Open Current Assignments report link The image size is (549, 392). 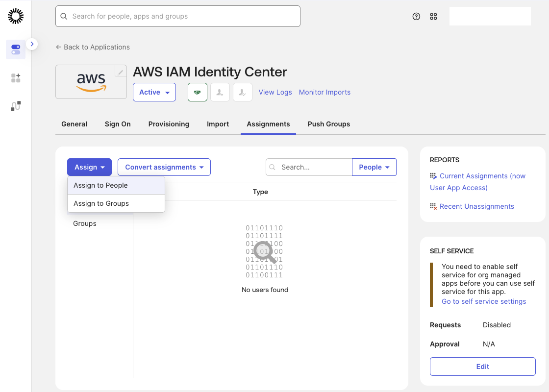pos(477,176)
